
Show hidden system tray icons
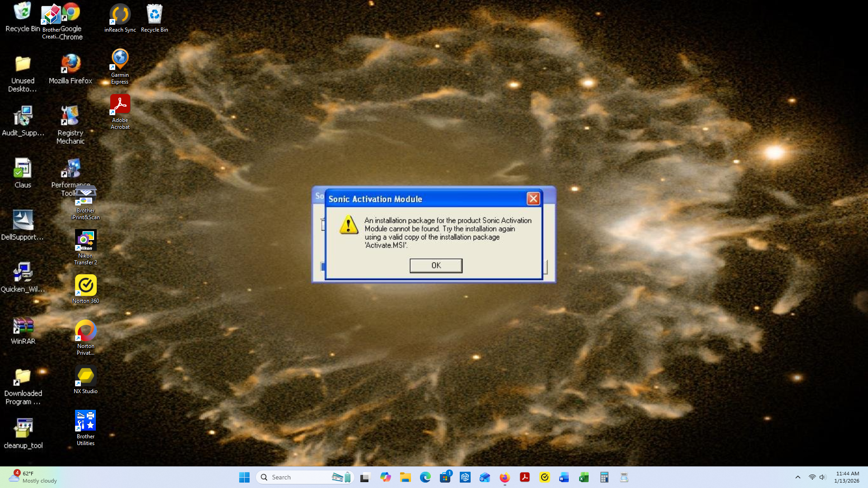tap(798, 477)
